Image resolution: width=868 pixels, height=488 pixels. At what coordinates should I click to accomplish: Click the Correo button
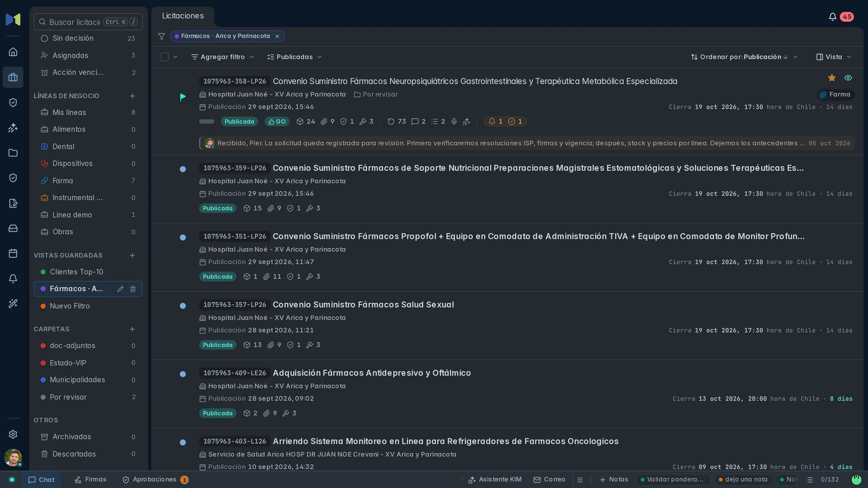coord(549,480)
